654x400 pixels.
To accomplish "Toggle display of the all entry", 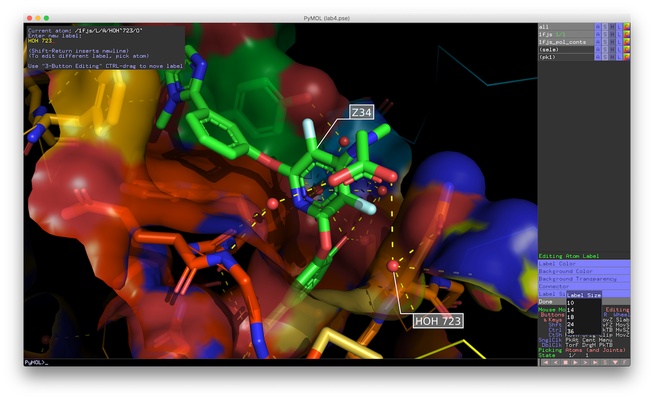I will tap(566, 27).
